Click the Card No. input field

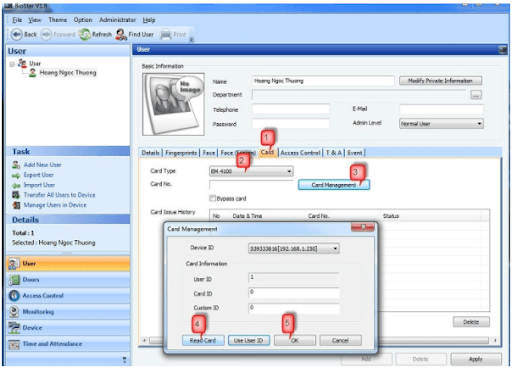click(x=251, y=184)
